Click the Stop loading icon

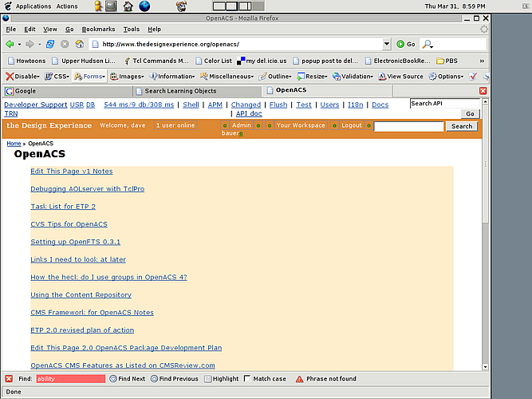[65, 44]
